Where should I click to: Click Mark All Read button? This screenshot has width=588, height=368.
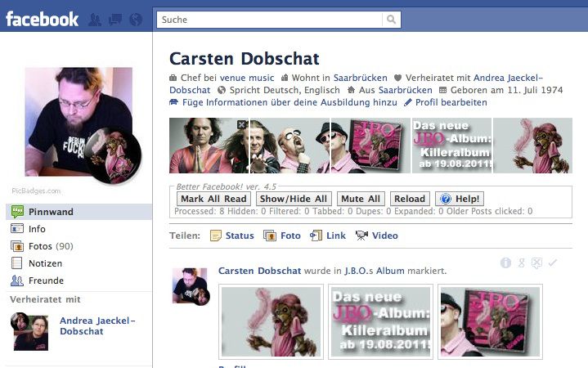pyautogui.click(x=213, y=199)
